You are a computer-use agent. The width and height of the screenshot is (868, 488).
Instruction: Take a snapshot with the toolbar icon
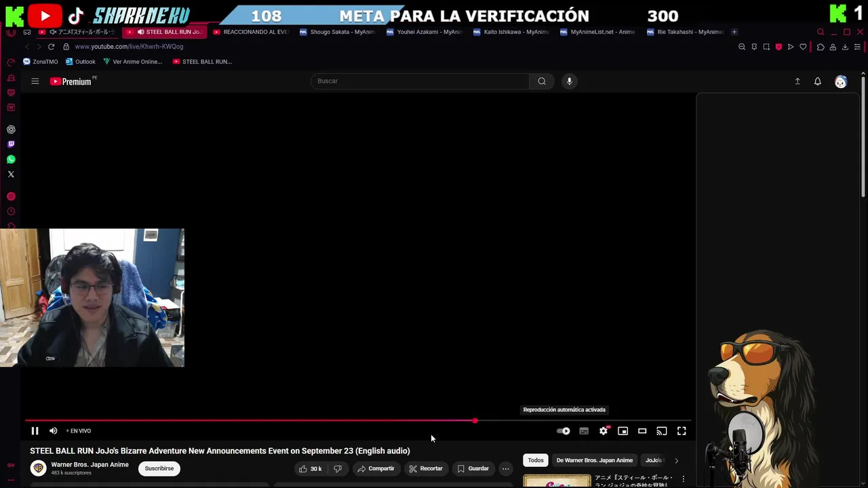(766, 47)
